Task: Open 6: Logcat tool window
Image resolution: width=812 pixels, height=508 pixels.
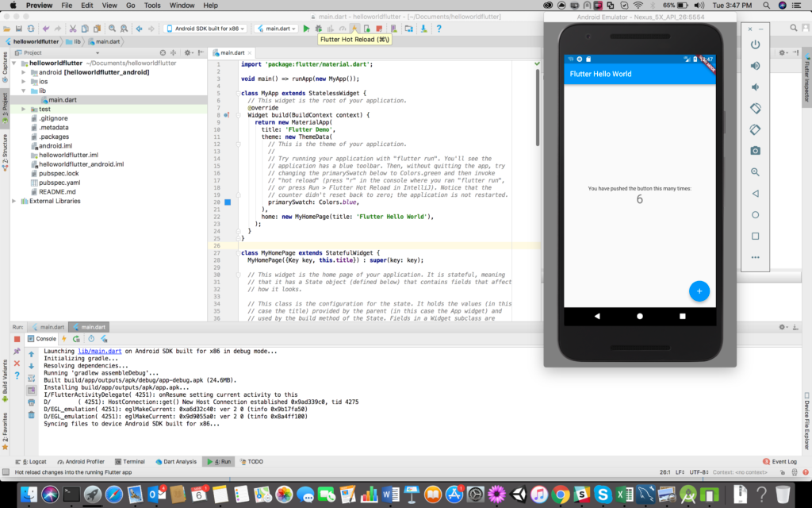Action: (x=31, y=461)
